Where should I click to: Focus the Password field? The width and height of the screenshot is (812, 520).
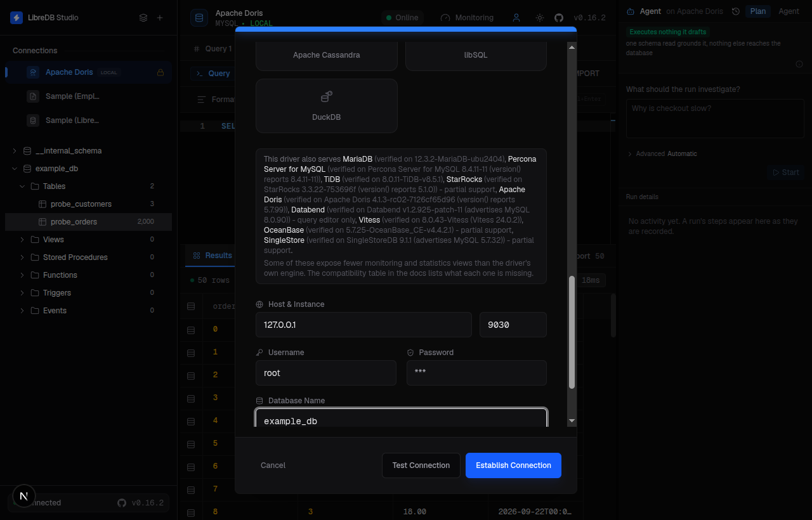point(476,373)
